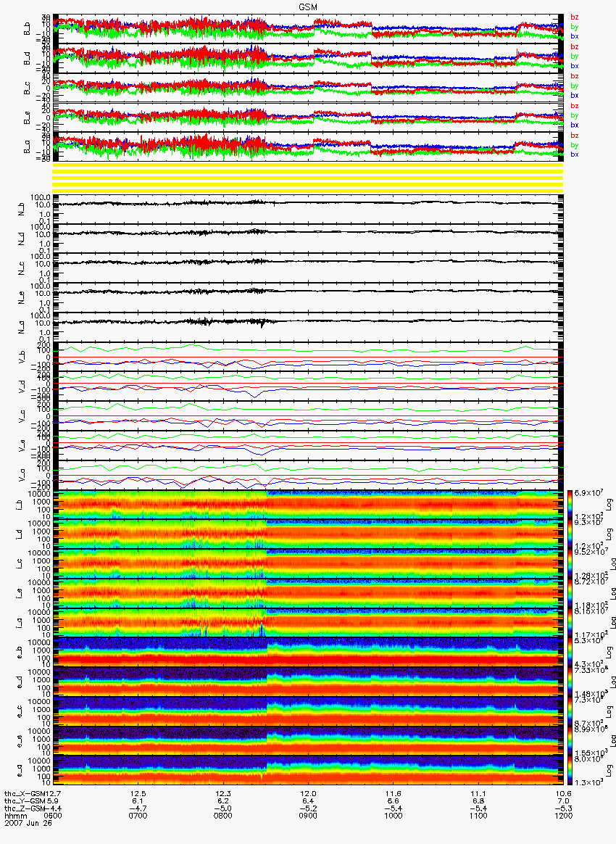616x844 pixels.
Task: Click the 6.9×10⁷ colorbar maximum value
Action: pyautogui.click(x=588, y=493)
